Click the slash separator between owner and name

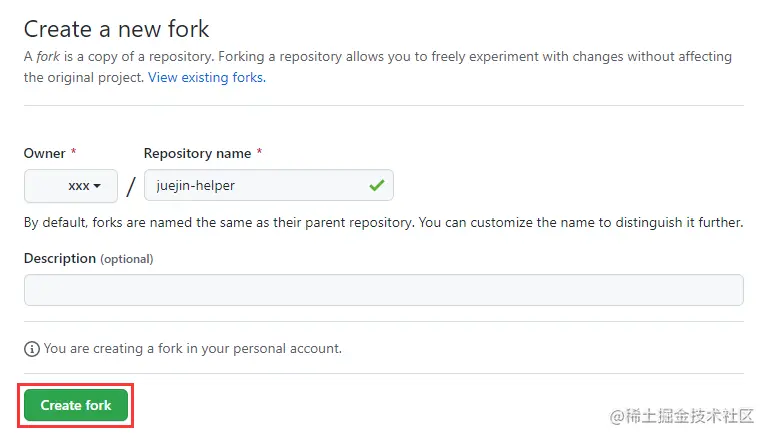tap(131, 186)
